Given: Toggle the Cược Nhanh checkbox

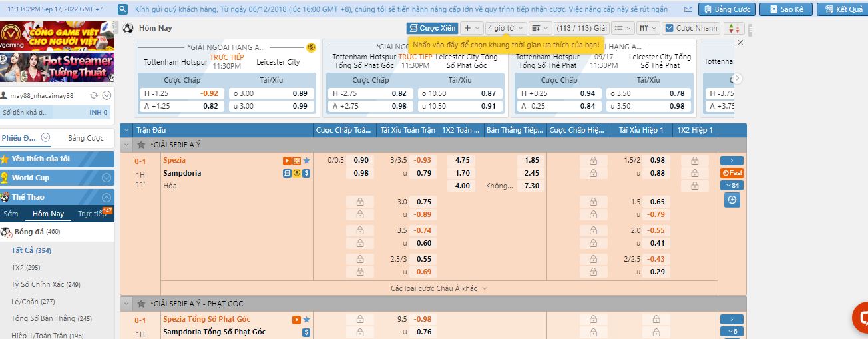Looking at the screenshot, I should coord(669,28).
